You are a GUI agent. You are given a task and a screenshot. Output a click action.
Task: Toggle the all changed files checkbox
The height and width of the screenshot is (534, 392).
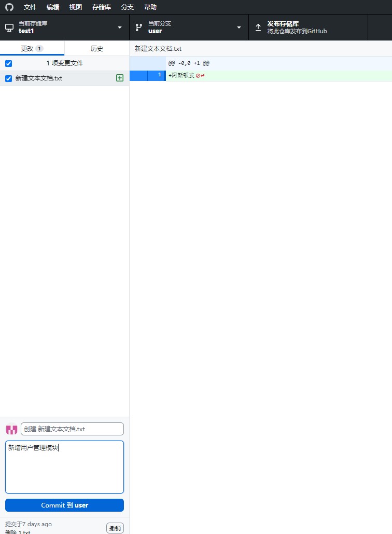point(8,63)
